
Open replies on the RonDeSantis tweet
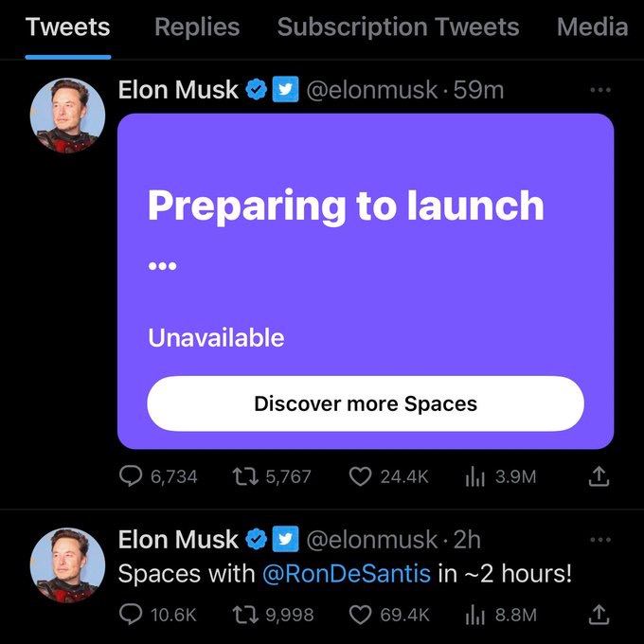pos(158,615)
